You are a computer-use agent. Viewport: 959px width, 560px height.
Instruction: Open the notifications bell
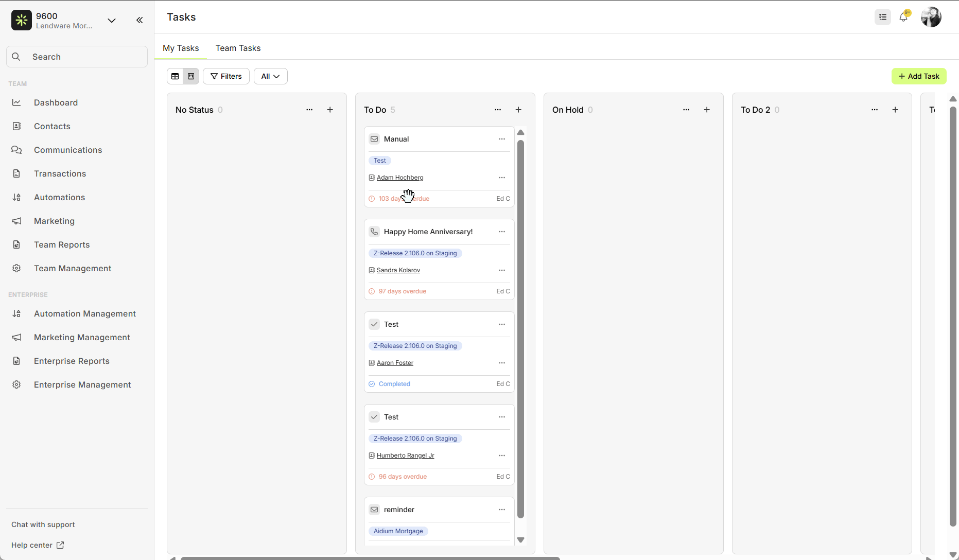[x=903, y=17]
